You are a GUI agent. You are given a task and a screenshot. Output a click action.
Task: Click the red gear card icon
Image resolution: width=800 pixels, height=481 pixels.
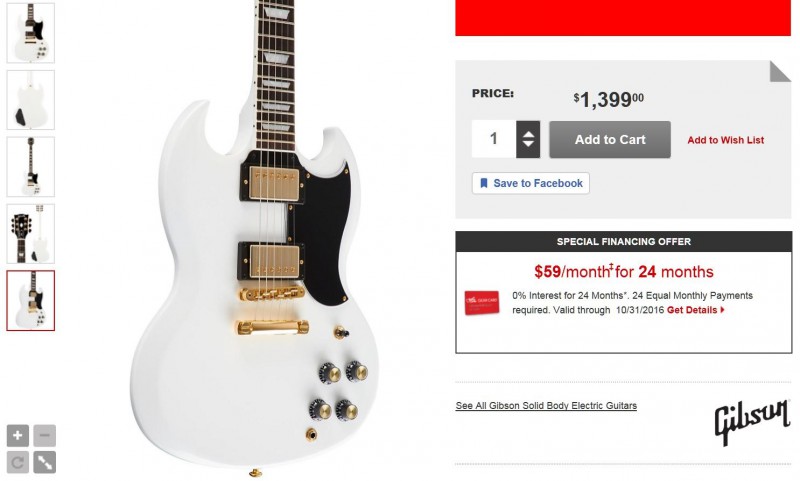coord(482,303)
